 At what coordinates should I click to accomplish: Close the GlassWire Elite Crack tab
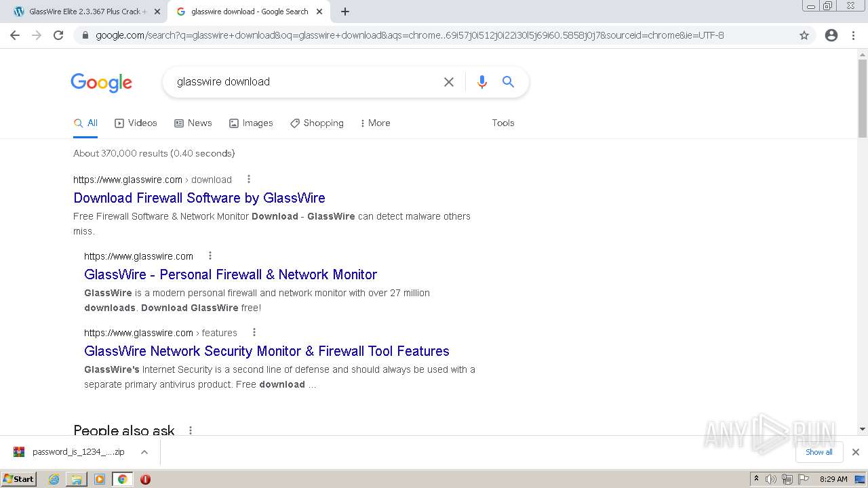click(x=157, y=12)
